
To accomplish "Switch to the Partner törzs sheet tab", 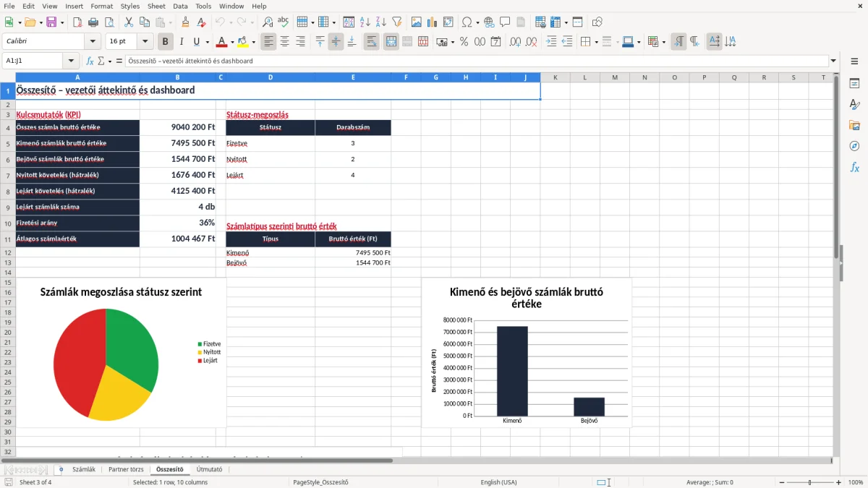I will pos(126,469).
